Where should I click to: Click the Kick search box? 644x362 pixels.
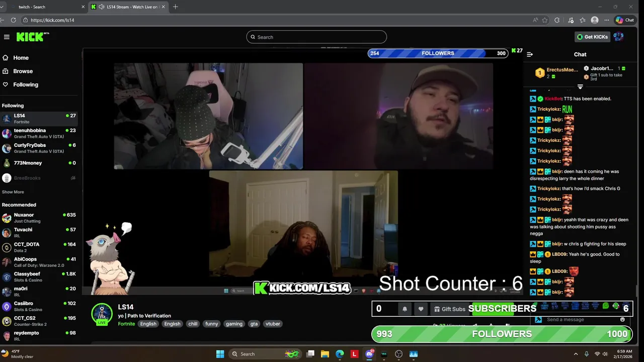[316, 37]
